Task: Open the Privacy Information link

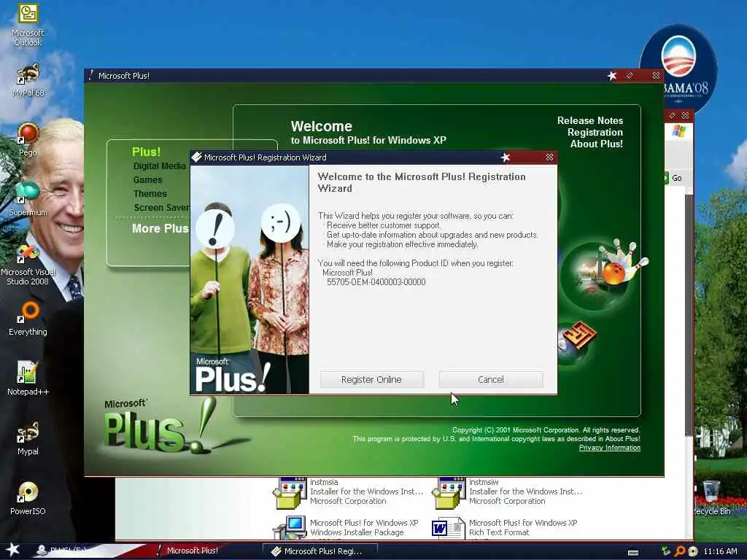Action: 609,448
